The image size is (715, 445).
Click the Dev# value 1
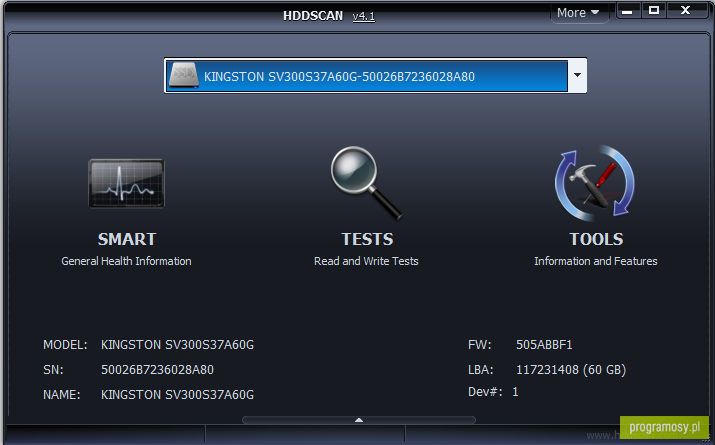point(515,392)
